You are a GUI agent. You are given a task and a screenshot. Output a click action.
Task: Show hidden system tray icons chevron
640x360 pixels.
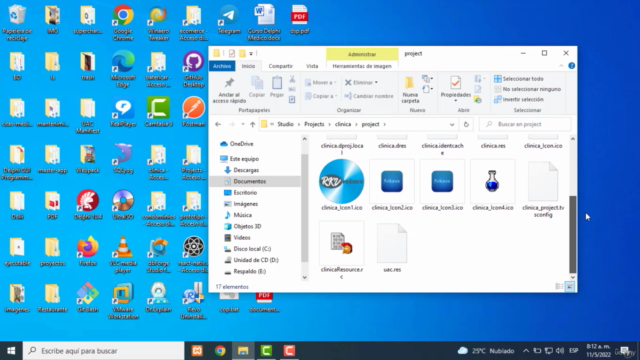pyautogui.click(x=526, y=351)
